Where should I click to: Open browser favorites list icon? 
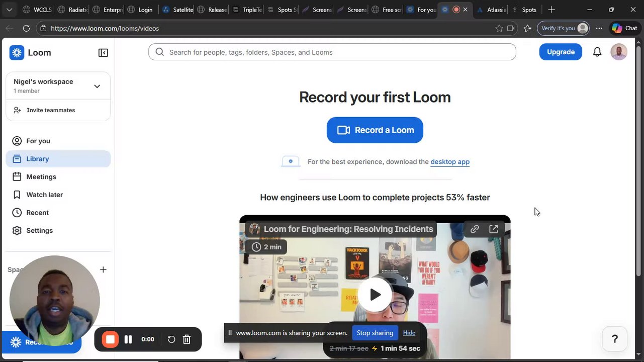pyautogui.click(x=527, y=29)
